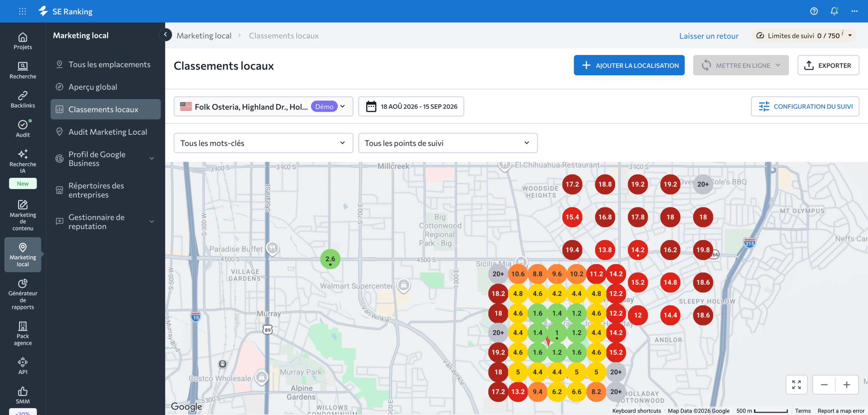
Task: Click the red 17.2 marker near Woodside Heights
Action: pos(572,184)
